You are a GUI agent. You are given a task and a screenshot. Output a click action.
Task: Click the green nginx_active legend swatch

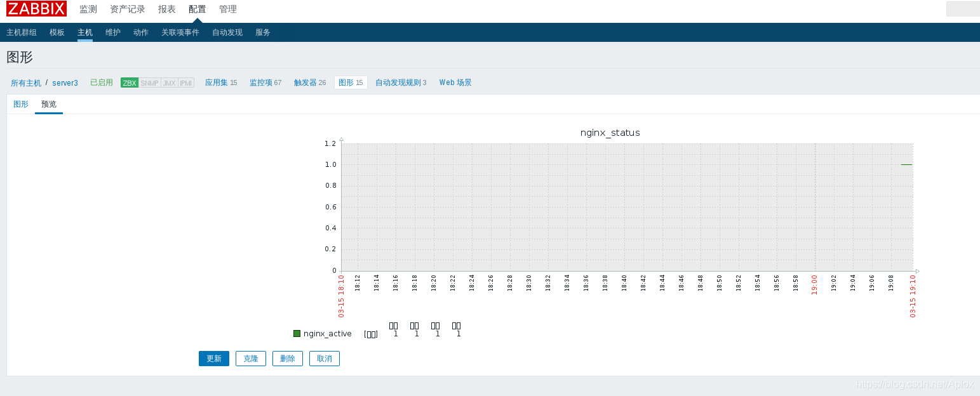(x=297, y=334)
